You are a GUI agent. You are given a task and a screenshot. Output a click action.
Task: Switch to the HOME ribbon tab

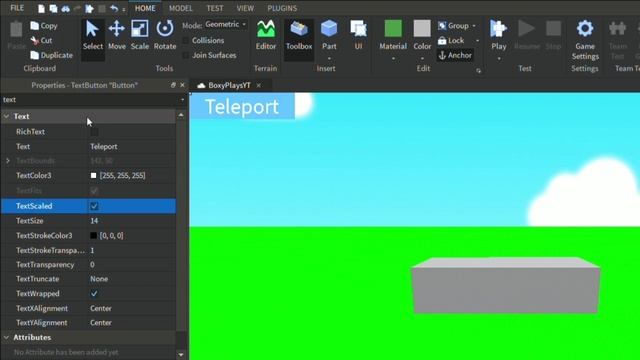point(145,8)
